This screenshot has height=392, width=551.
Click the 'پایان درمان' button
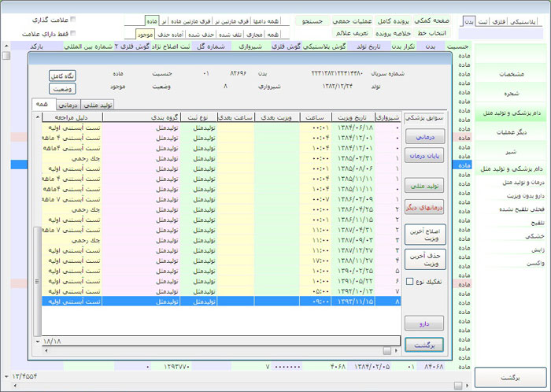click(x=424, y=156)
